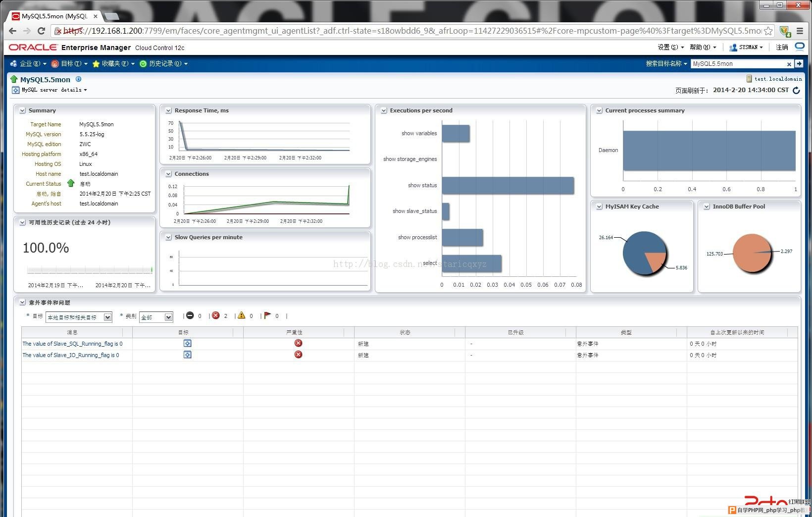Open the Slave_SQL_Running_flag incident link
The image size is (812, 517).
pos(72,344)
